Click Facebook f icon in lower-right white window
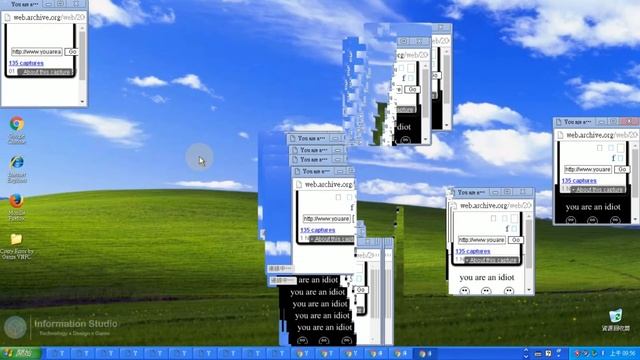The width and height of the screenshot is (640, 360). (x=507, y=229)
